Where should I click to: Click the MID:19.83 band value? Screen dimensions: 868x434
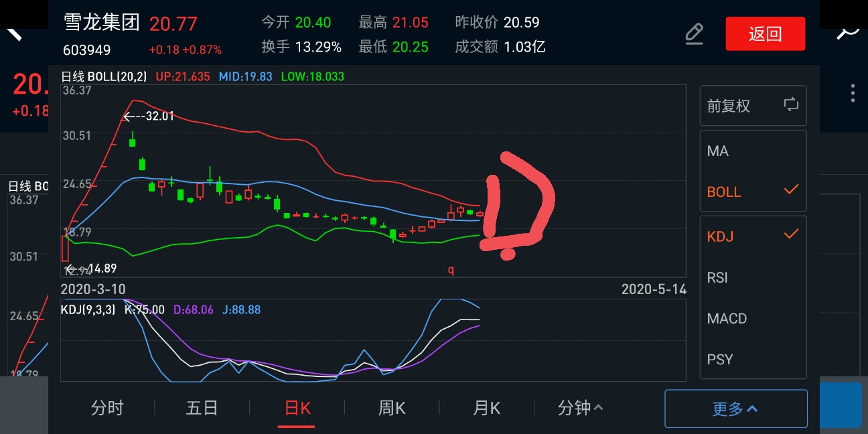(246, 76)
